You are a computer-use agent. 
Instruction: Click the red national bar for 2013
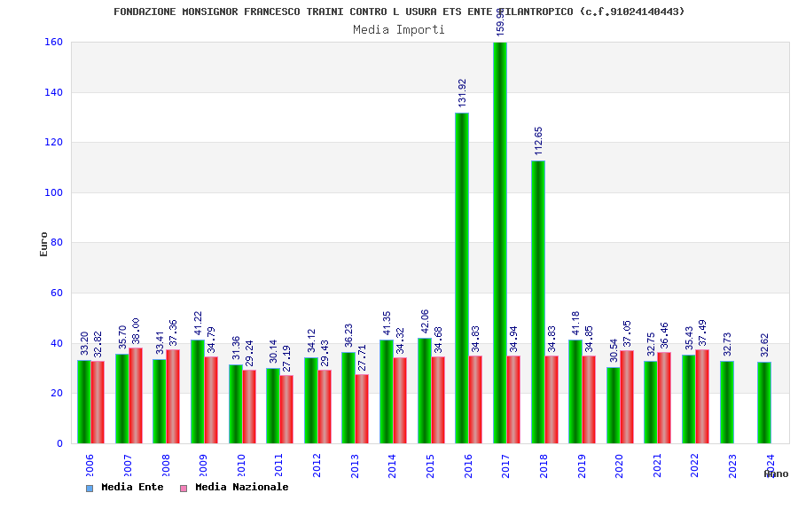point(362,409)
